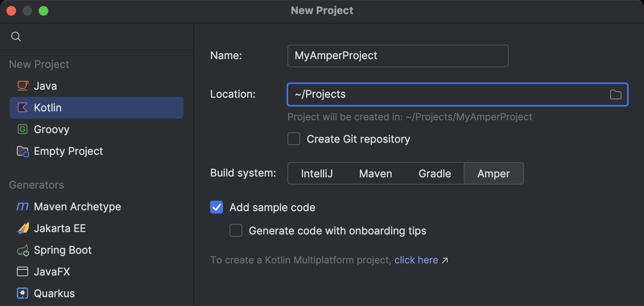Choose Empty Project option

pyautogui.click(x=97, y=151)
